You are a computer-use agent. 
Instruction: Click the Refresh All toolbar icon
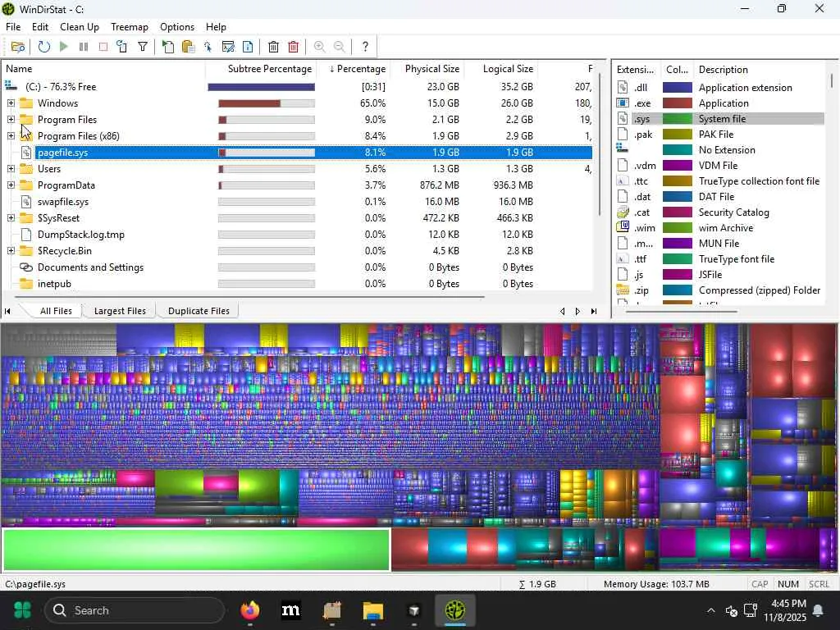click(44, 47)
